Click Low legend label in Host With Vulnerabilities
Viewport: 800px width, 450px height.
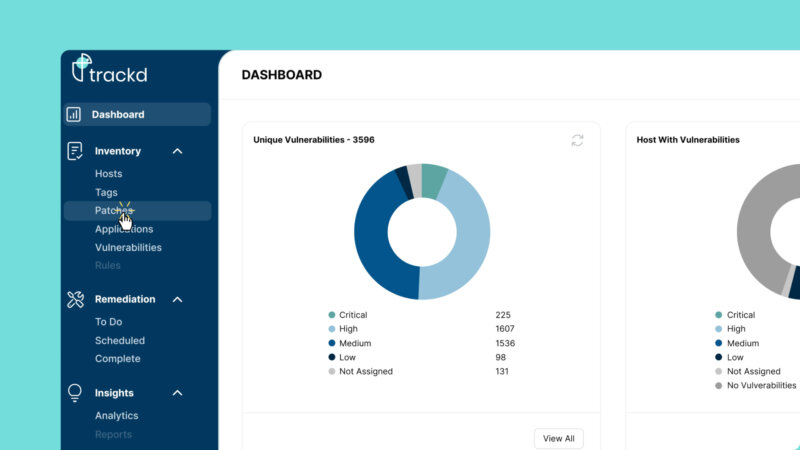coord(735,357)
